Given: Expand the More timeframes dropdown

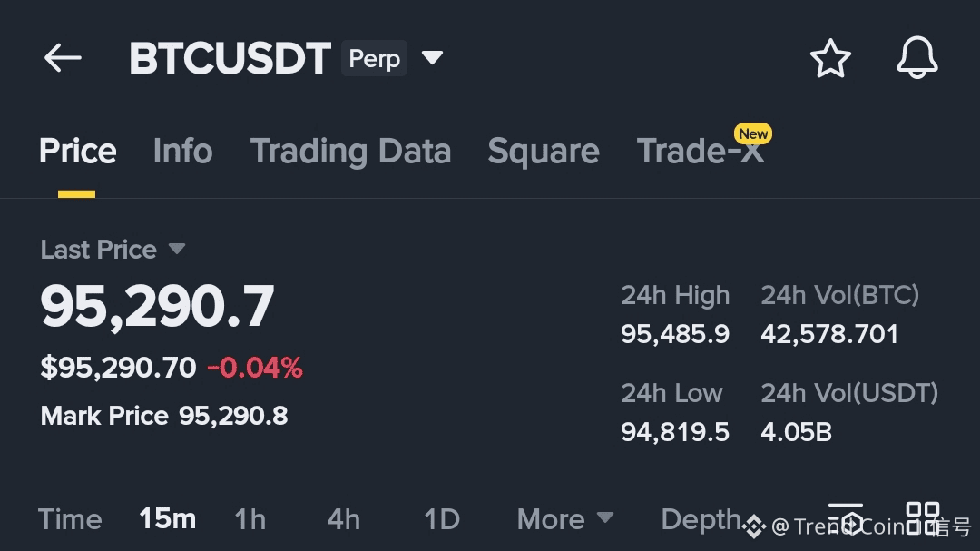Looking at the screenshot, I should pos(564,519).
